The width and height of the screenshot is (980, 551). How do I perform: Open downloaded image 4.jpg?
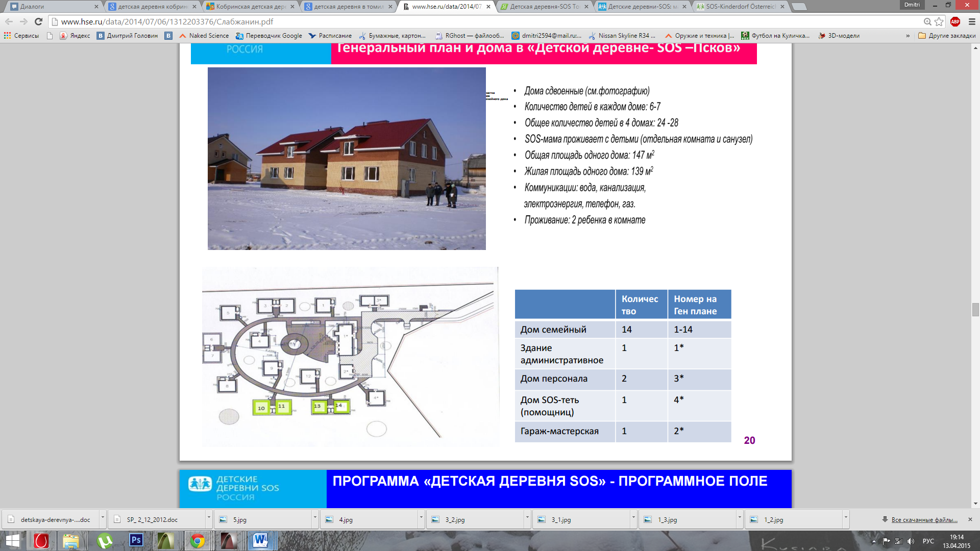369,519
